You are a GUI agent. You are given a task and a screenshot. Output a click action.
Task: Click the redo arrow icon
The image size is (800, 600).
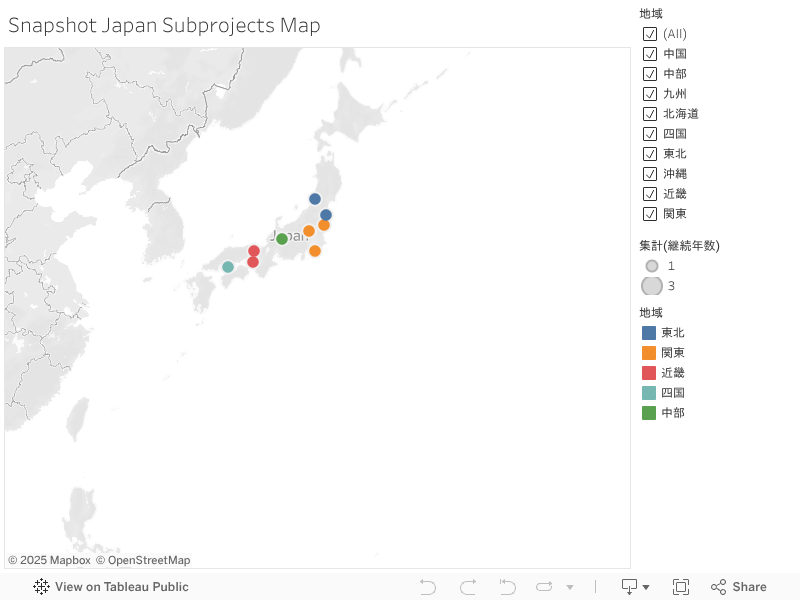pos(468,587)
